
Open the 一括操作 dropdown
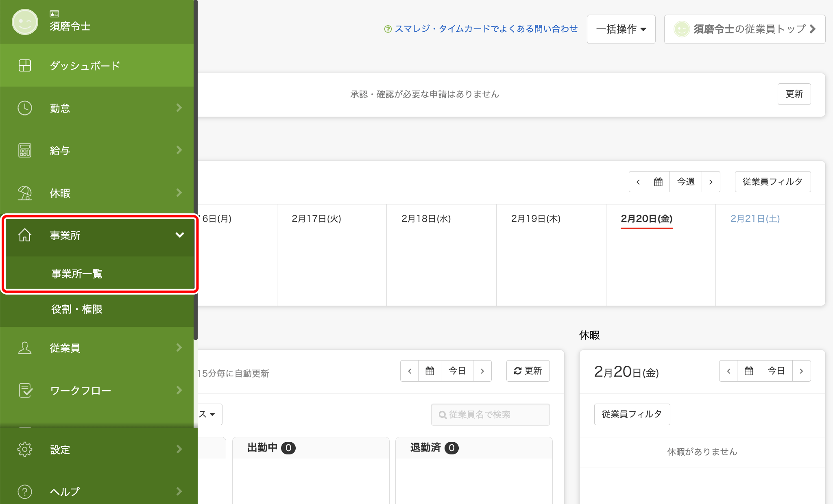621,29
